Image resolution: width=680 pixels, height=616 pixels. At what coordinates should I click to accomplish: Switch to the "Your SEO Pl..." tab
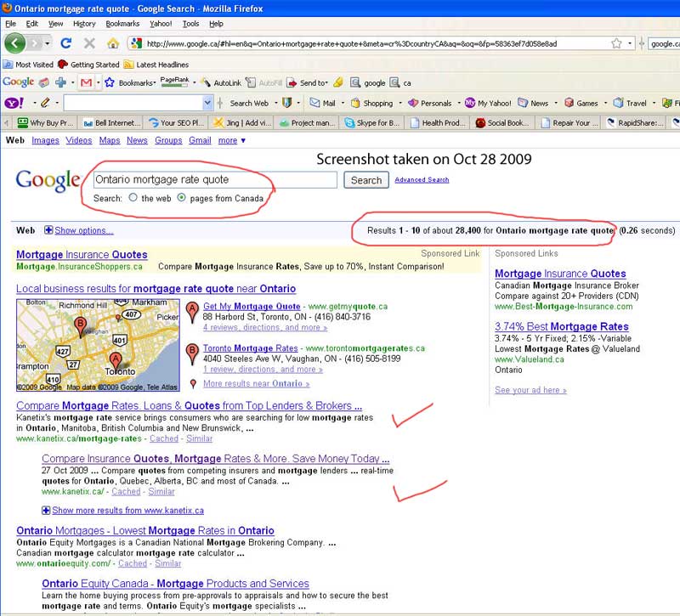coord(178,122)
